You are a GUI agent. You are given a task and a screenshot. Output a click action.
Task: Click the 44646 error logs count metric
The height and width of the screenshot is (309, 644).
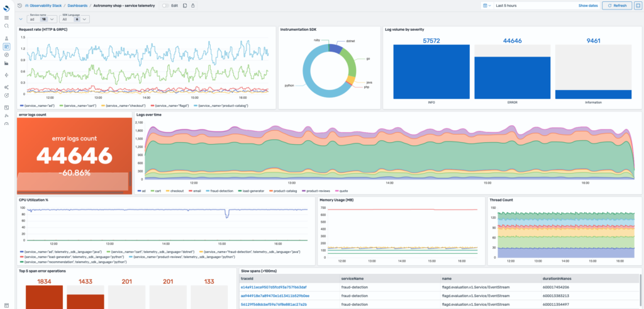pos(74,155)
